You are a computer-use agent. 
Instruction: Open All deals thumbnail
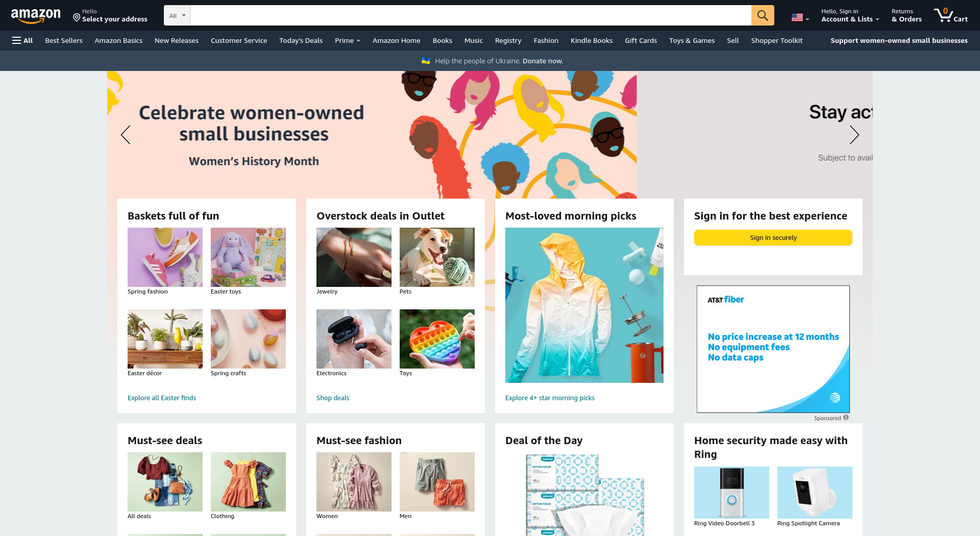pyautogui.click(x=165, y=482)
